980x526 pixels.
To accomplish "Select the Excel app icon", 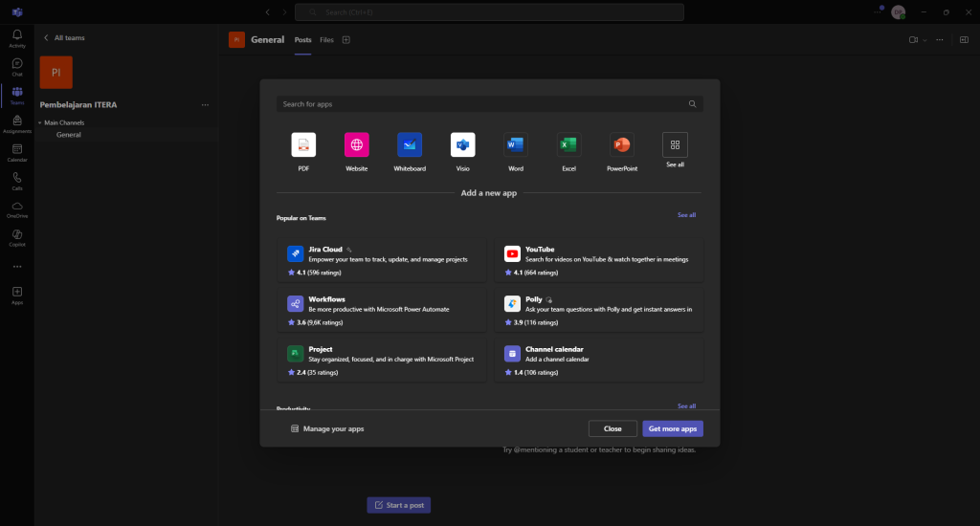I will tap(568, 145).
